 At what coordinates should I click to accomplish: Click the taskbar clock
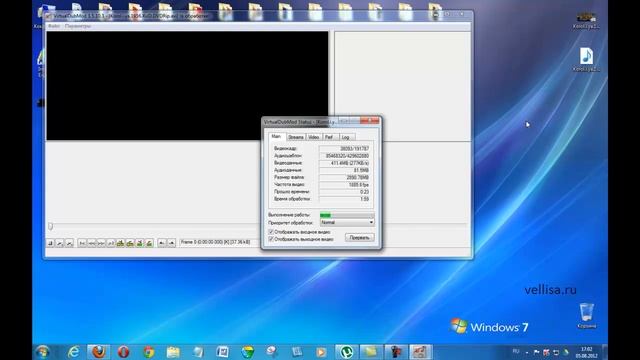tap(587, 352)
